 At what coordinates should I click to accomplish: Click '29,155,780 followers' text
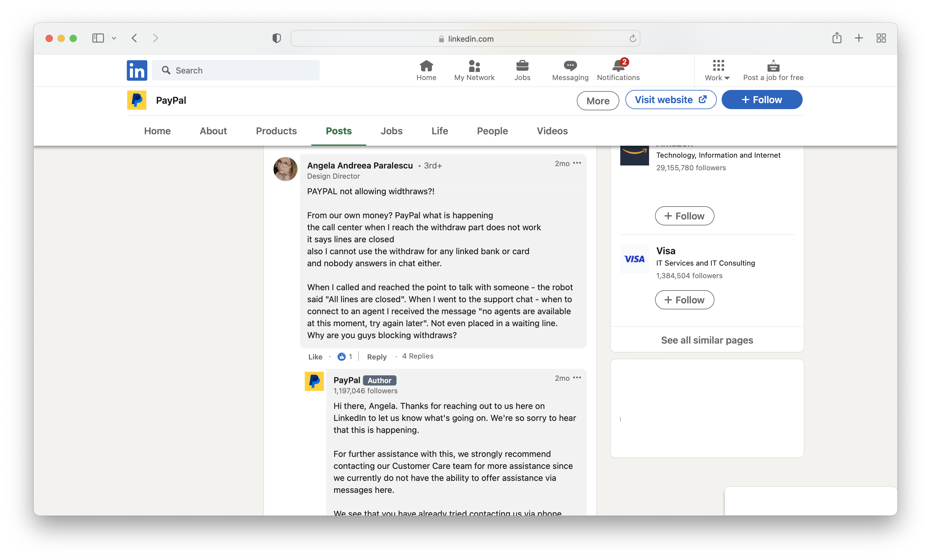click(691, 168)
